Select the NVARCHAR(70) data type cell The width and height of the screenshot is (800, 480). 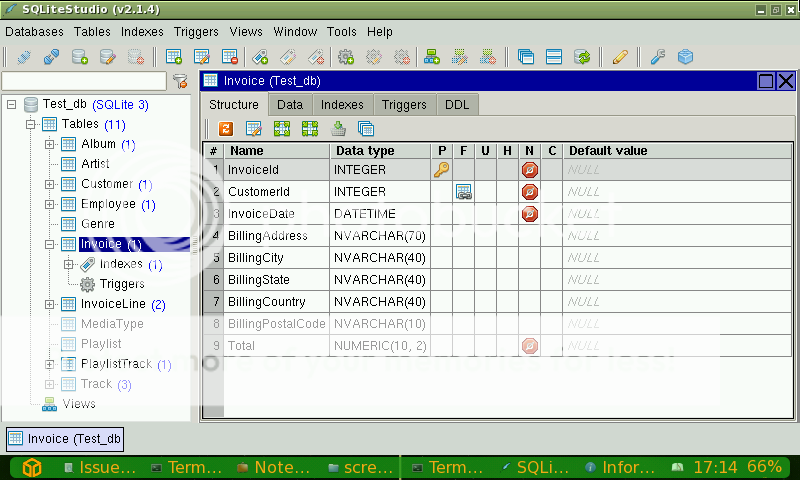[x=380, y=236]
